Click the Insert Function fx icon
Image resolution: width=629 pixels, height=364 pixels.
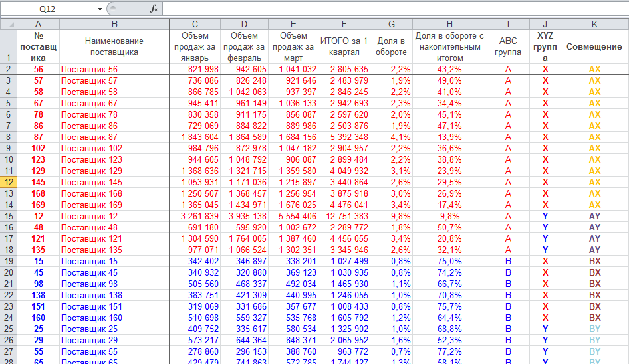[x=154, y=9]
